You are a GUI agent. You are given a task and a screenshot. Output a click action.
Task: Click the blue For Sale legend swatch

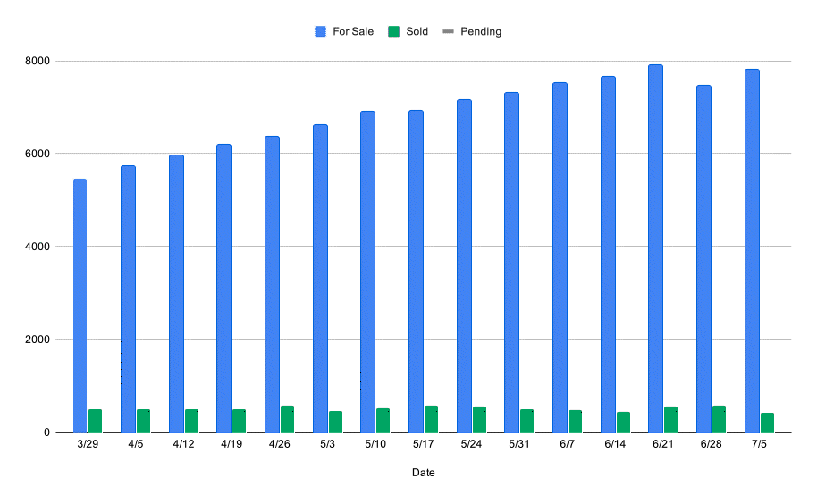pos(320,32)
